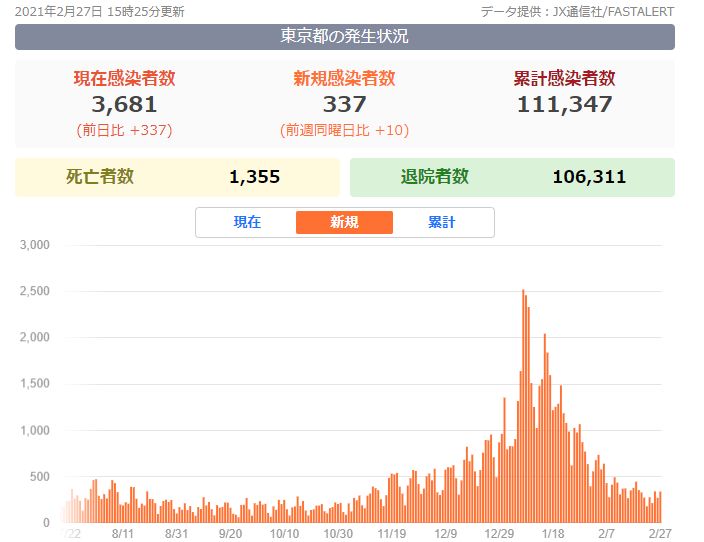The image size is (704, 542).
Task: Click the 東京都の発生状況 header bar
Action: point(345,37)
